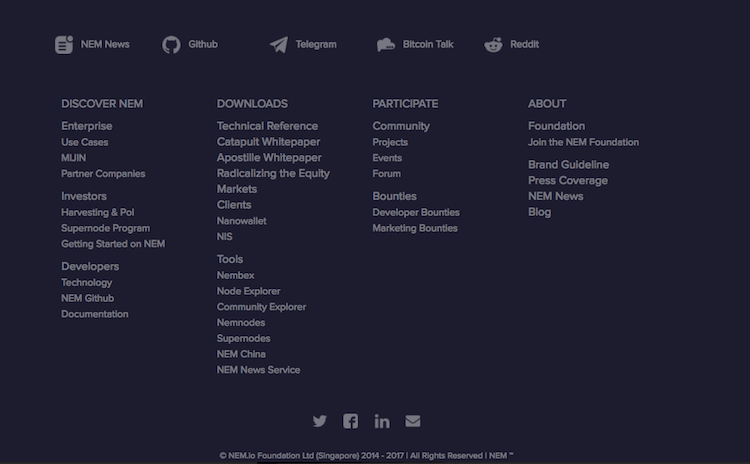The width and height of the screenshot is (750, 464).
Task: Open Getting Started on NEM link
Action: (x=113, y=244)
